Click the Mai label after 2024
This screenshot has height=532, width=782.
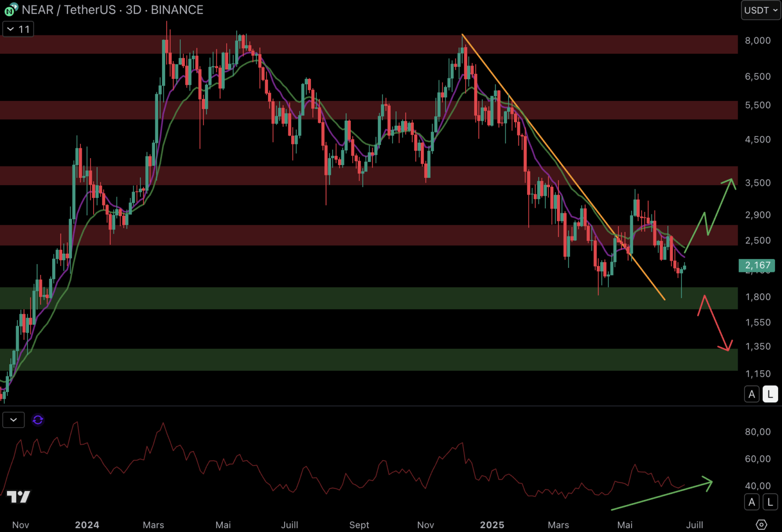(x=223, y=525)
